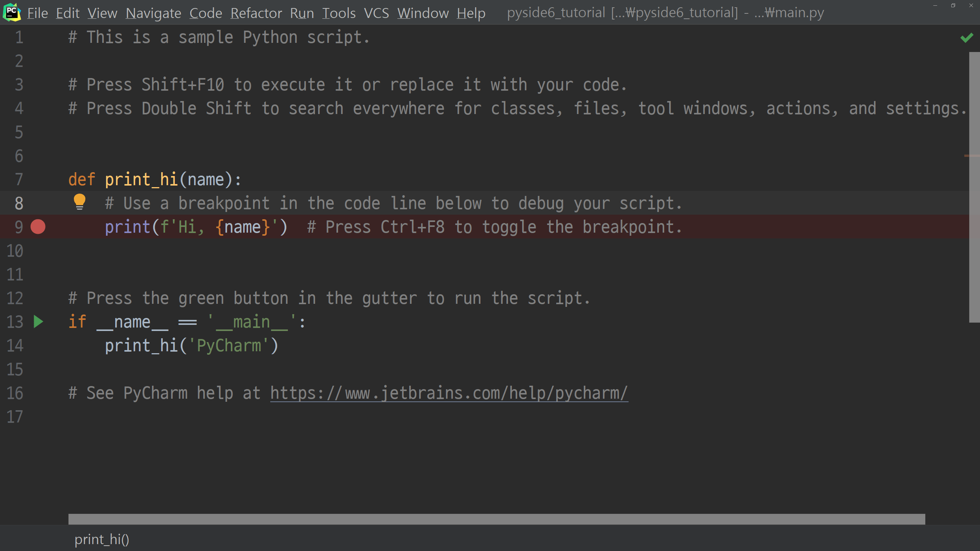This screenshot has height=551, width=980.
Task: Click the horizontal scrollbar thumb
Action: (x=497, y=519)
